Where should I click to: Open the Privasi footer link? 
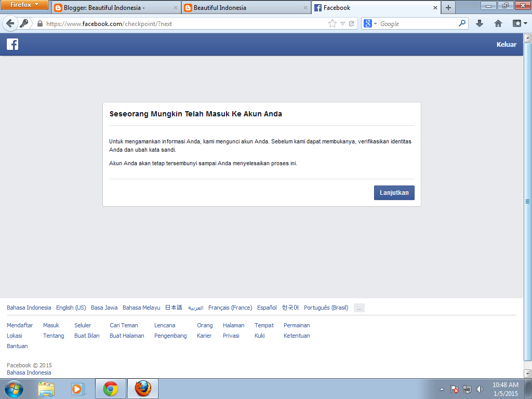[231, 336]
